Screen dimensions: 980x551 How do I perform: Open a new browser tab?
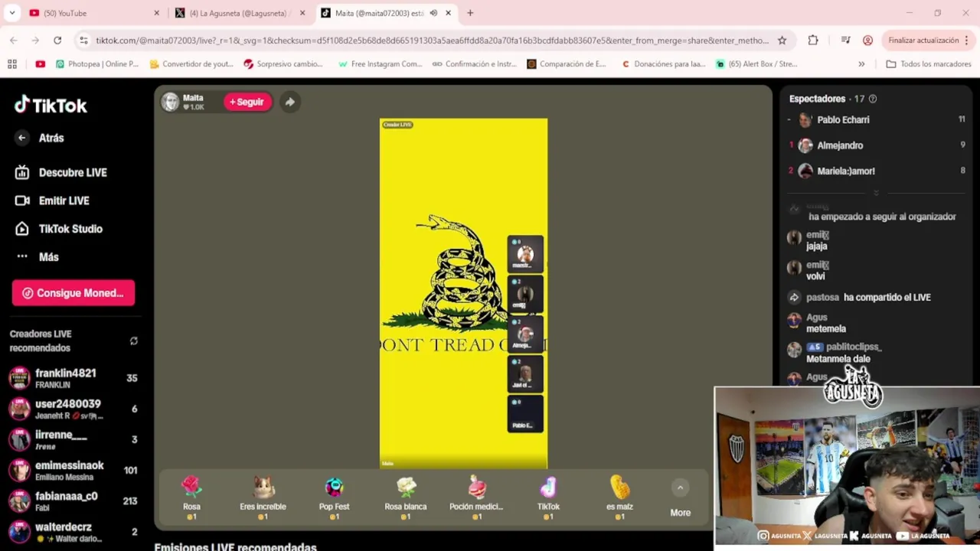click(470, 13)
